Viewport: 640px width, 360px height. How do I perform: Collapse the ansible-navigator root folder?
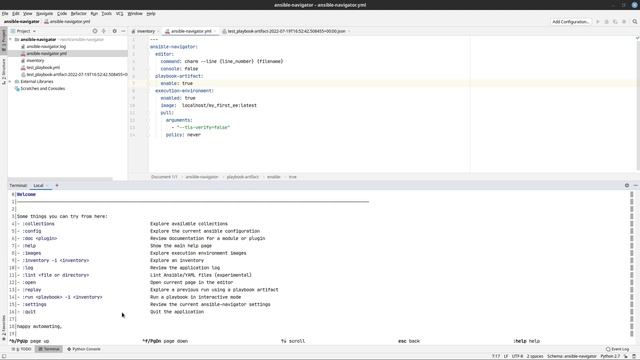pos(11,40)
